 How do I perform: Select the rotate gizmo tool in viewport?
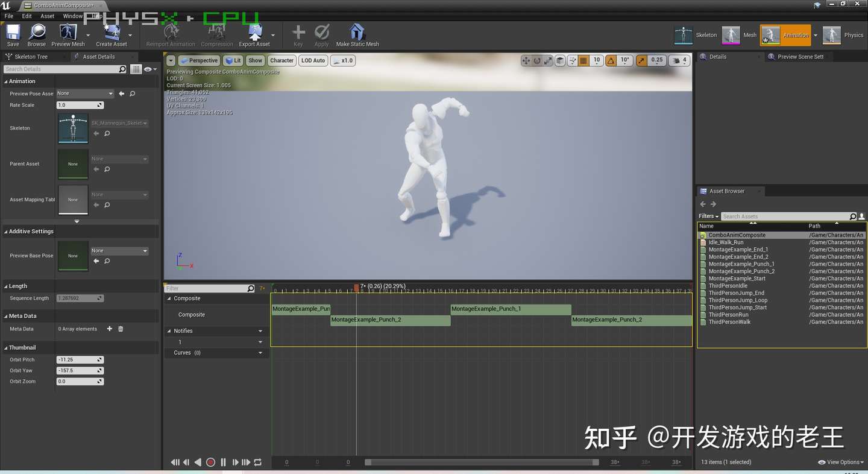coord(537,60)
